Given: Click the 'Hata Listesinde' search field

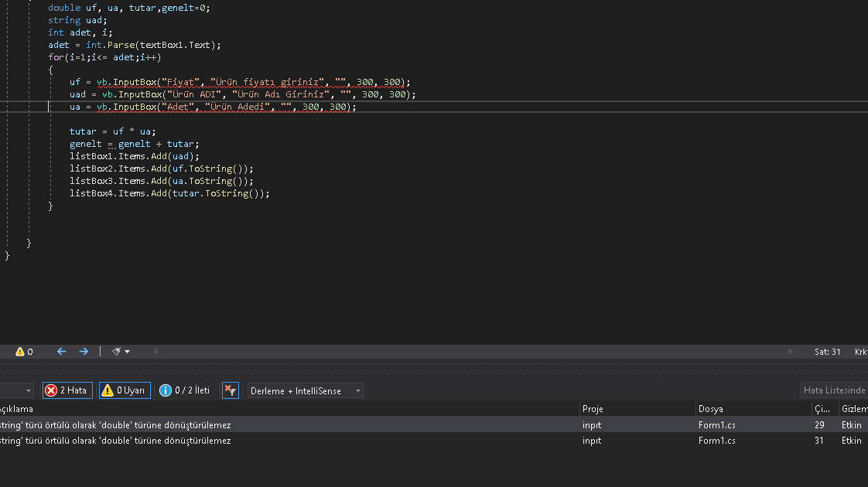Looking at the screenshot, I should coord(834,390).
